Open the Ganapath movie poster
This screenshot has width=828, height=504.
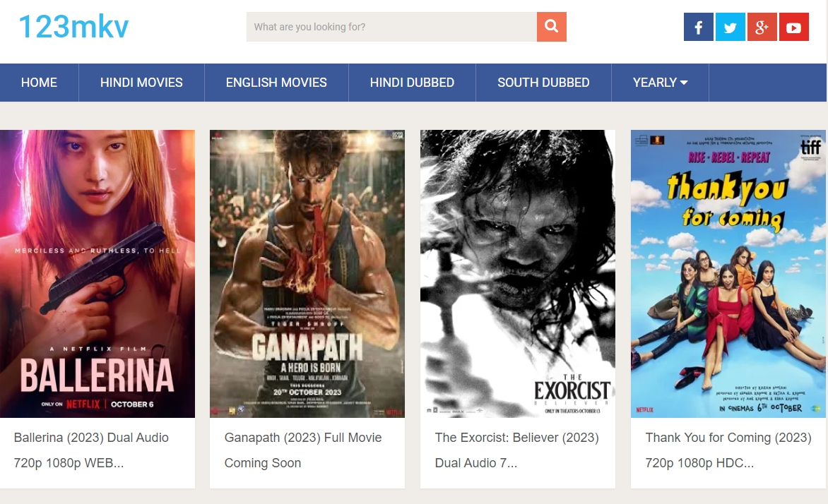click(307, 274)
